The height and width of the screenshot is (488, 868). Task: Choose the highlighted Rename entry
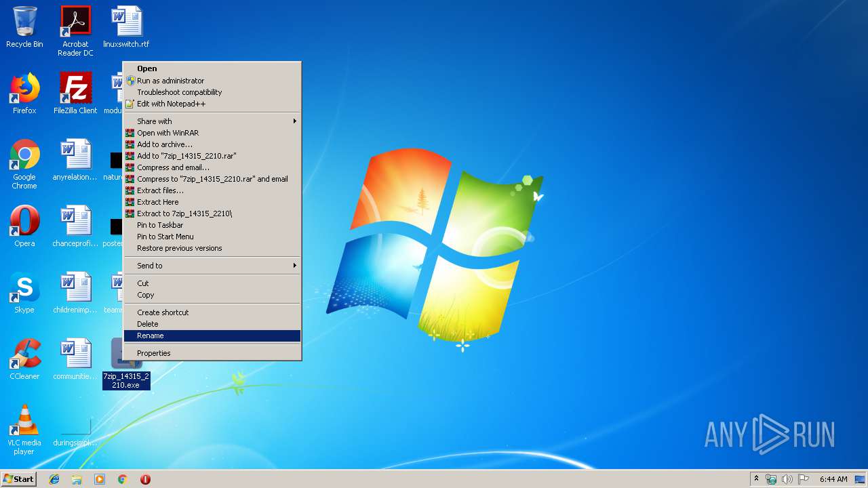212,335
